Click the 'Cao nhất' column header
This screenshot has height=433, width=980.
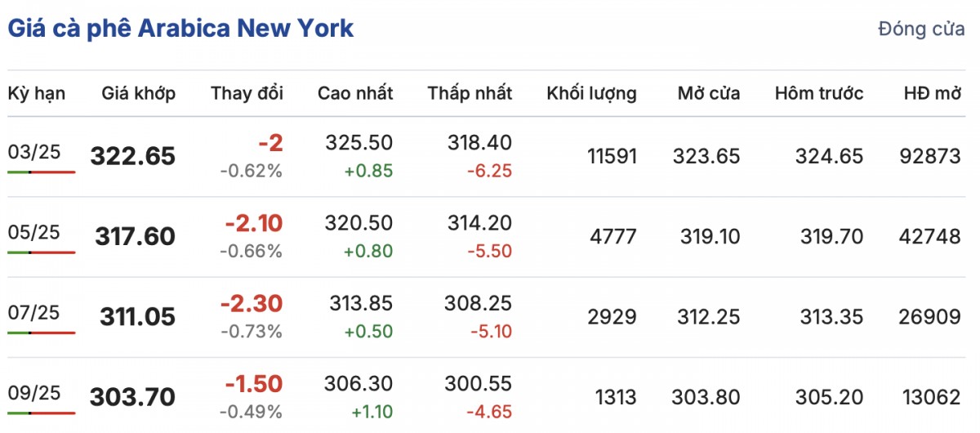pyautogui.click(x=355, y=93)
